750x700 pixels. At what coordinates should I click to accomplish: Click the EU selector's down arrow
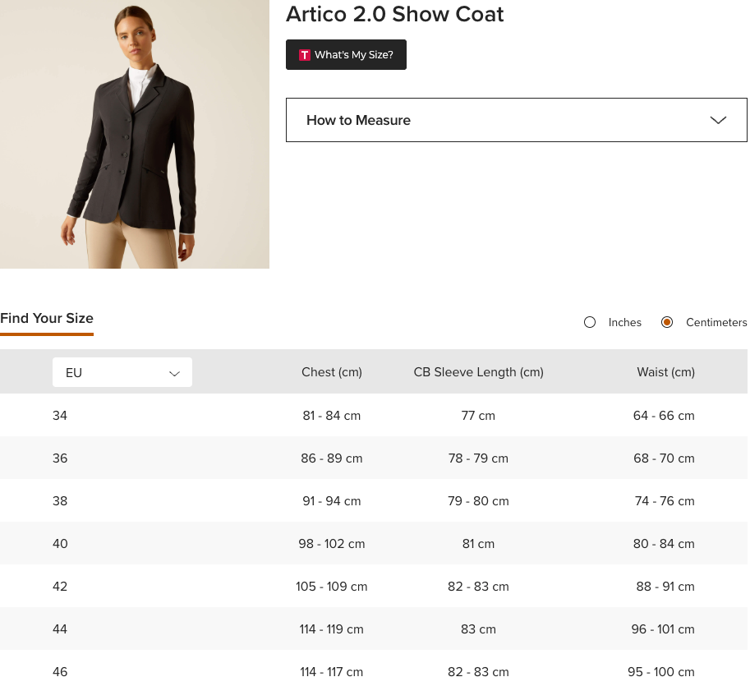point(174,373)
